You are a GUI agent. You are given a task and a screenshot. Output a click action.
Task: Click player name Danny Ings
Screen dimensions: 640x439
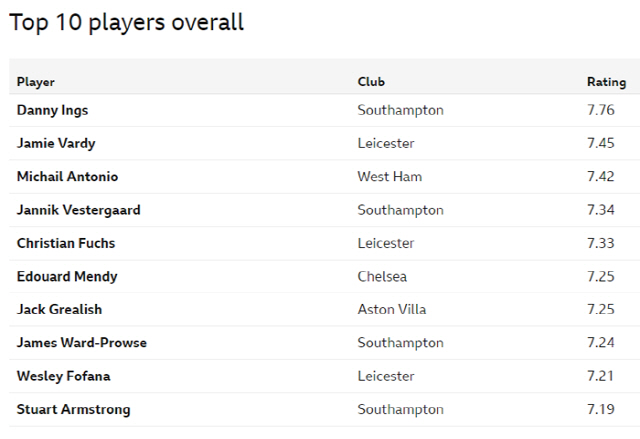(x=53, y=110)
